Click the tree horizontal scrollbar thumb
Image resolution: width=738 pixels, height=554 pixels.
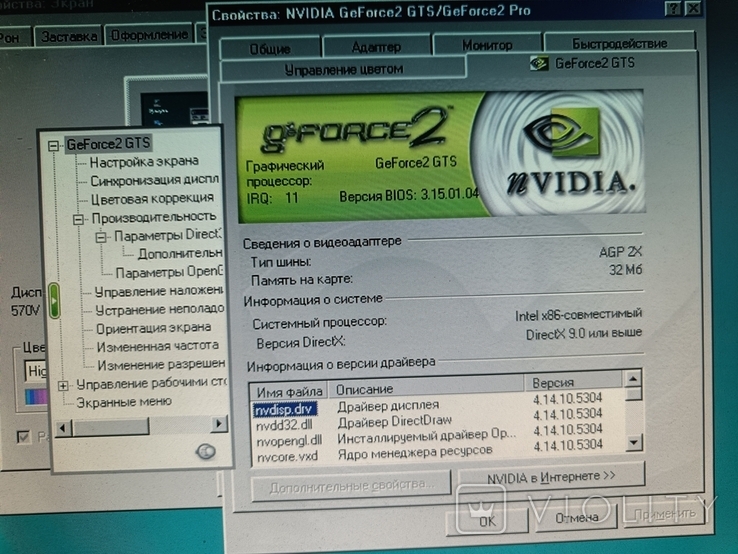(111, 427)
